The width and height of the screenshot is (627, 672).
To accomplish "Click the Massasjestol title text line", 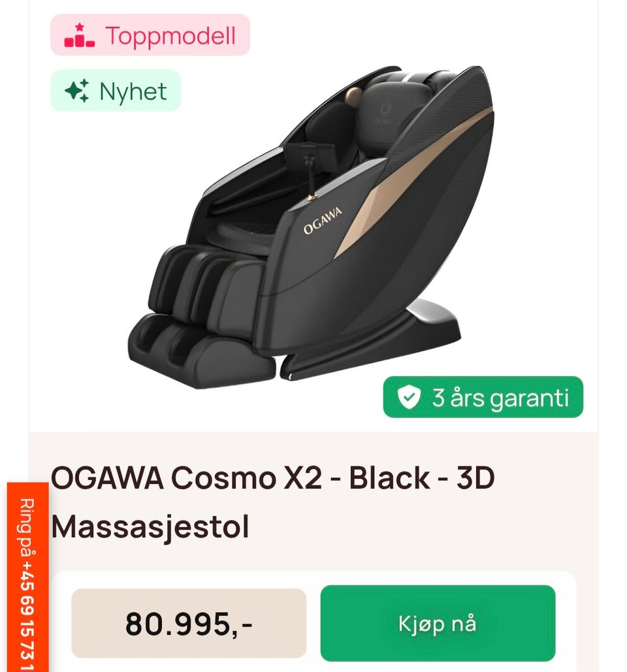I will coord(150,527).
